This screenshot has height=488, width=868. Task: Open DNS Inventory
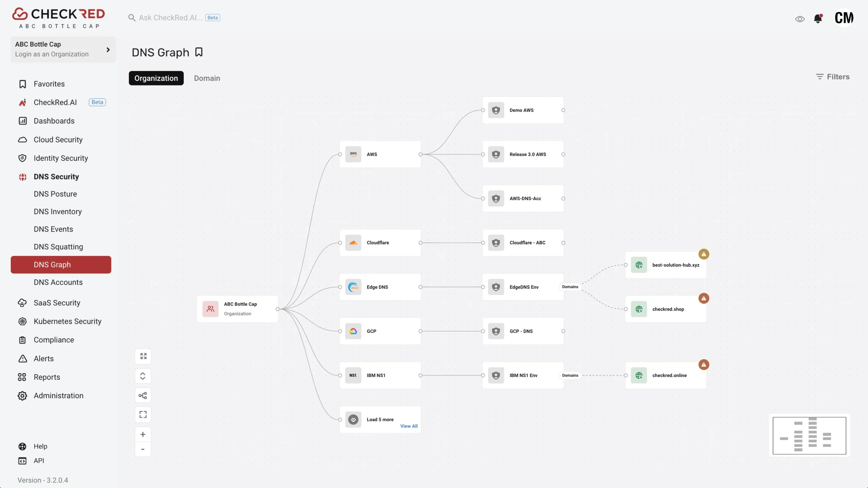coord(58,212)
